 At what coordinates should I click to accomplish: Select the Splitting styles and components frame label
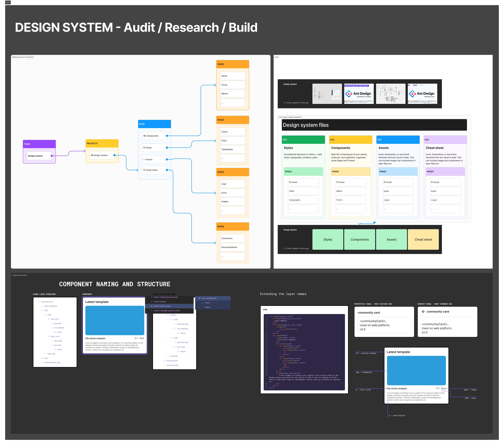(23, 57)
